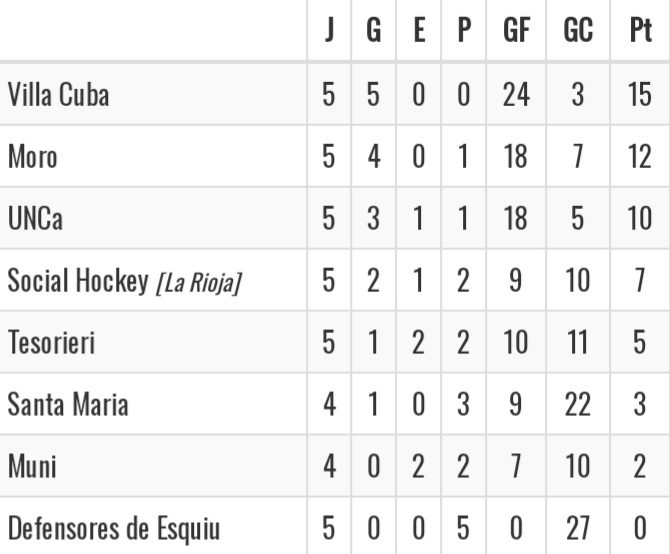Screen dimensions: 670x554
Task: Click the J column header
Action: point(329,31)
